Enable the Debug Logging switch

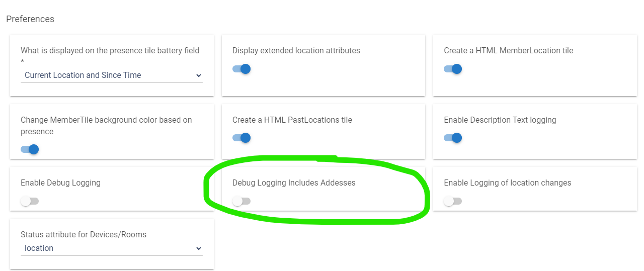pyautogui.click(x=30, y=201)
